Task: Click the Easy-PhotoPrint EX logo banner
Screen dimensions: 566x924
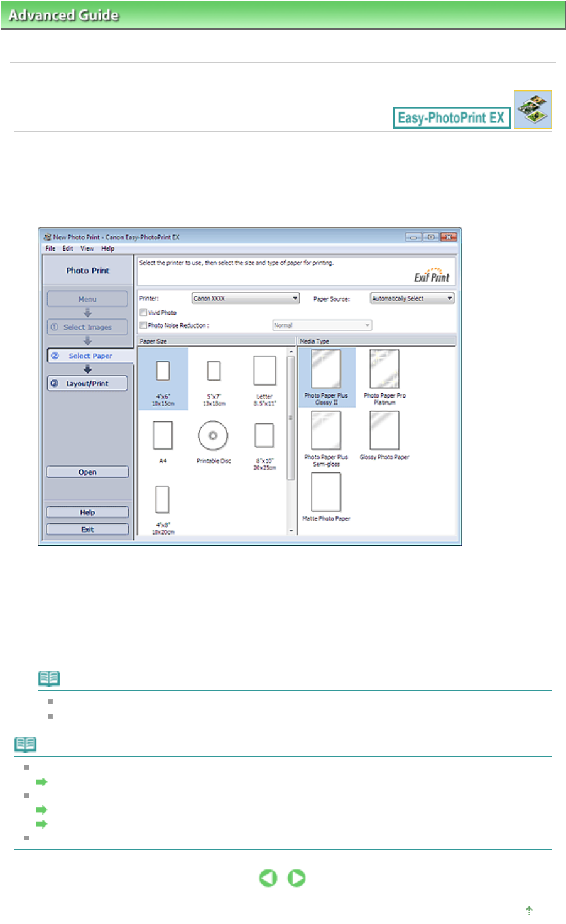Action: tap(452, 117)
